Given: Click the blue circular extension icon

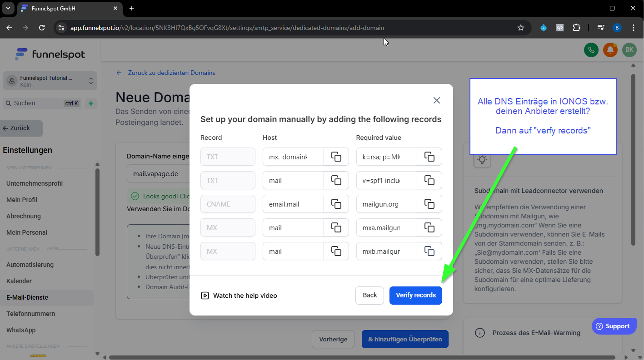Looking at the screenshot, I should point(544,28).
